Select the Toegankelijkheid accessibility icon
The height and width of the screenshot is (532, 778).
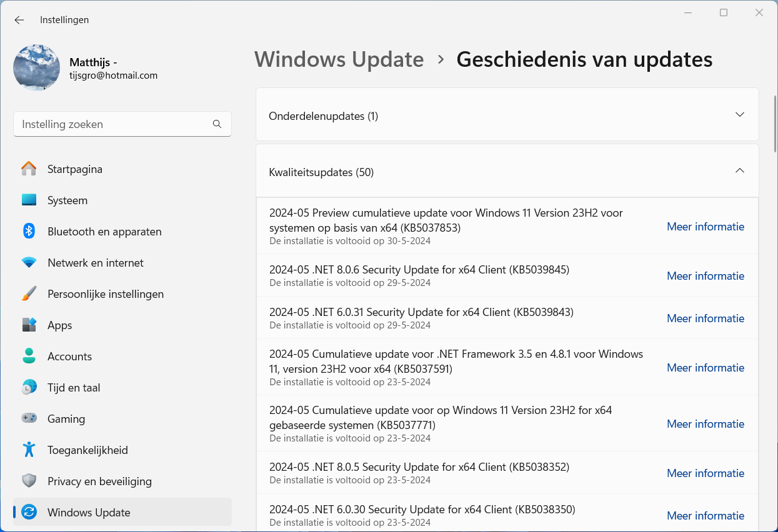29,450
